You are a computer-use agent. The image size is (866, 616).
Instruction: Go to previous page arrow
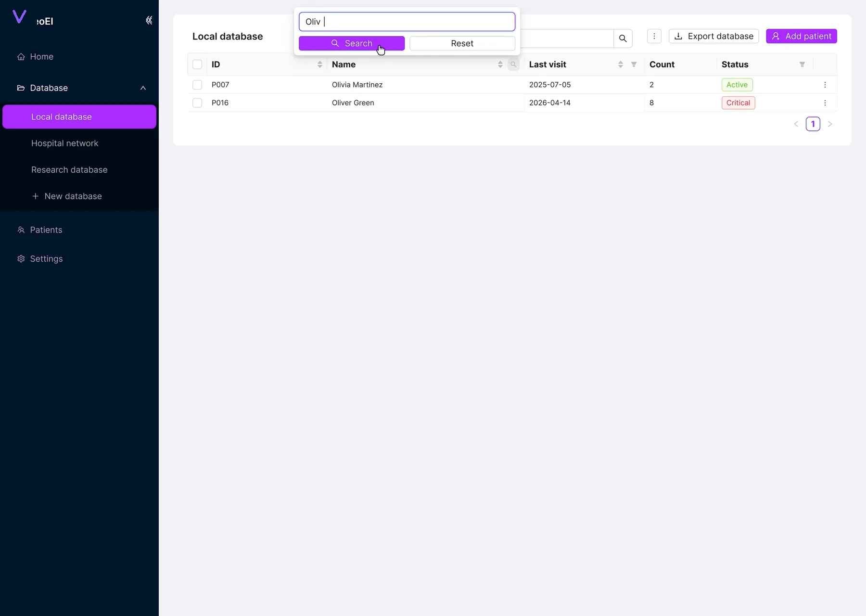click(796, 124)
